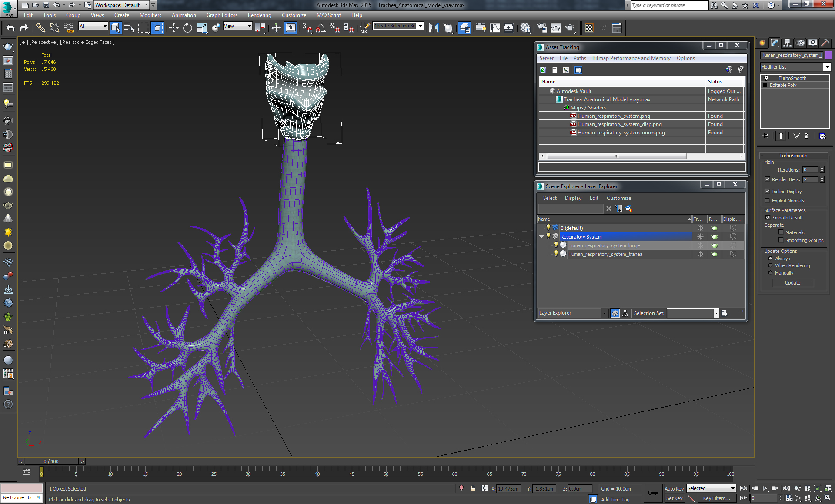Open Bitmap Performance and Memory menu

coord(631,58)
